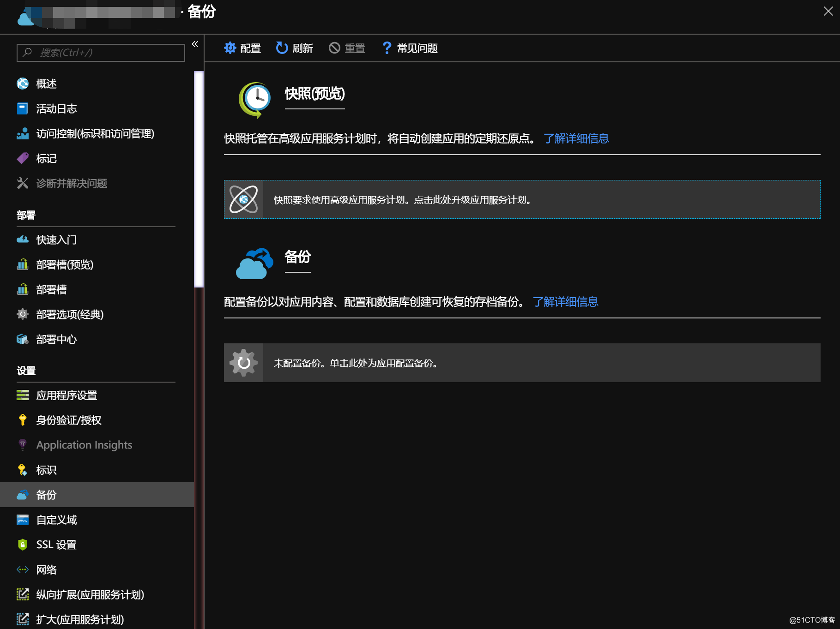Click the 重置 reset icon
The height and width of the screenshot is (629, 840).
[334, 48]
